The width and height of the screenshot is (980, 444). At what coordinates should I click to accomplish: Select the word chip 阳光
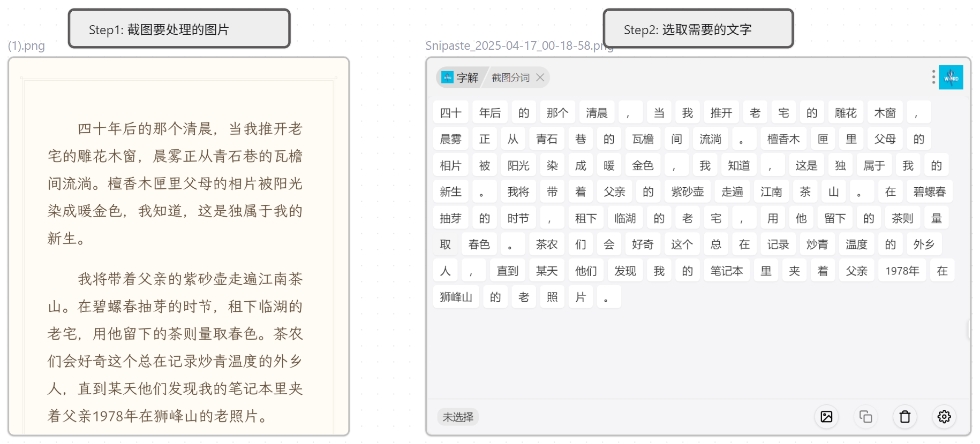(x=518, y=165)
